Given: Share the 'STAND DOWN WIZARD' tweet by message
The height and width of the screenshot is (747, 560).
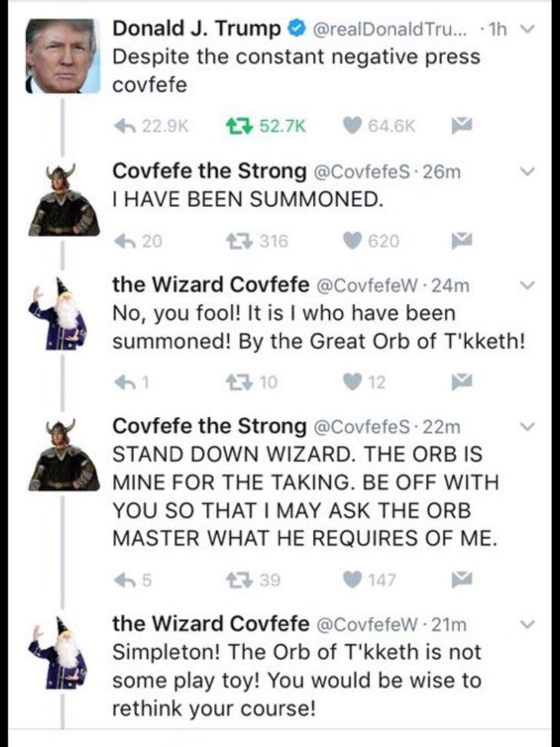Looking at the screenshot, I should (x=458, y=580).
